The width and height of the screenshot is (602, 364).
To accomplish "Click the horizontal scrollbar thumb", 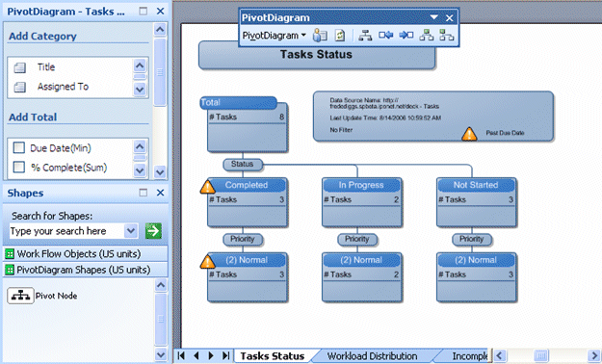I will 540,355.
